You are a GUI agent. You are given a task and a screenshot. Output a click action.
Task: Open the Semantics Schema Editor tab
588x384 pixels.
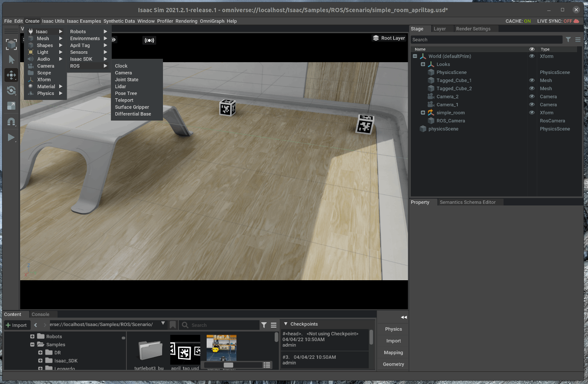pyautogui.click(x=467, y=202)
